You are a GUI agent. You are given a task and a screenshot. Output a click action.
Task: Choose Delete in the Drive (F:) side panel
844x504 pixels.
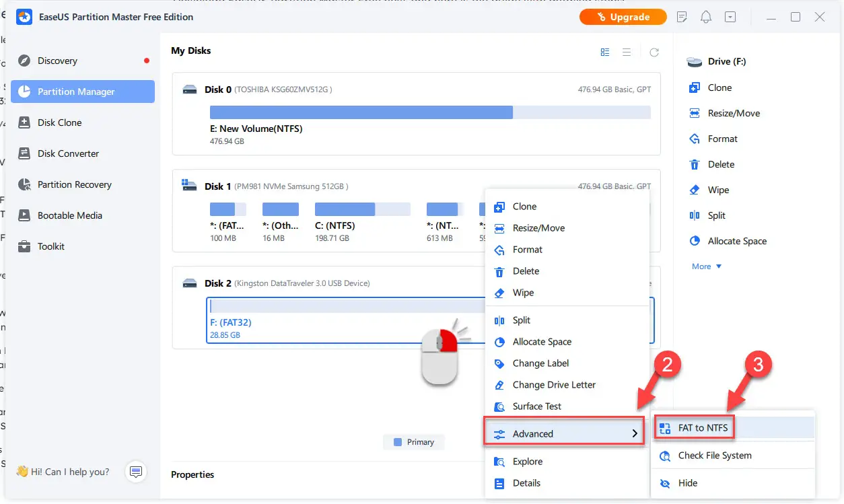tap(712, 164)
